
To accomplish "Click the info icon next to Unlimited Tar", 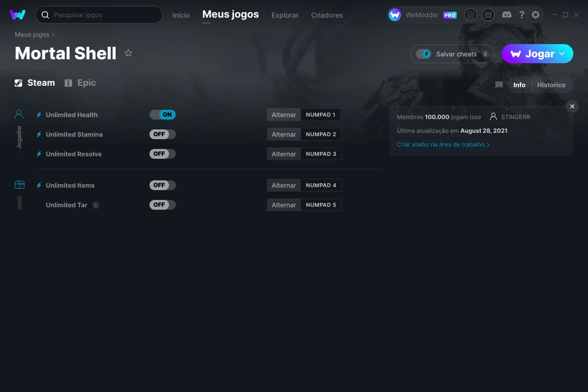I will click(96, 205).
